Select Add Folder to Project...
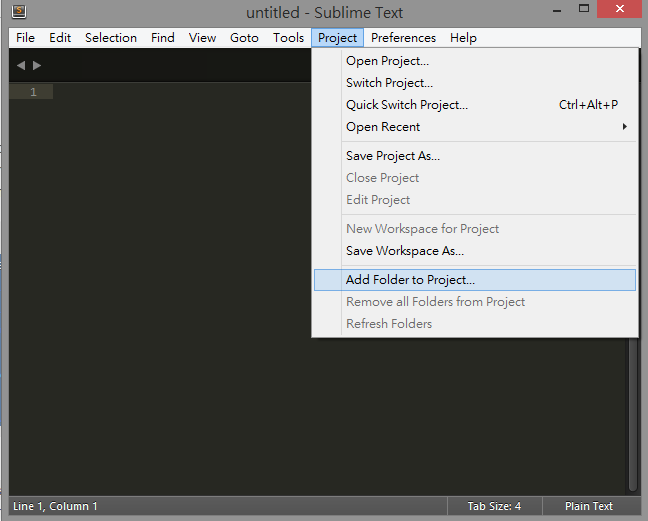648x521 pixels. (475, 280)
